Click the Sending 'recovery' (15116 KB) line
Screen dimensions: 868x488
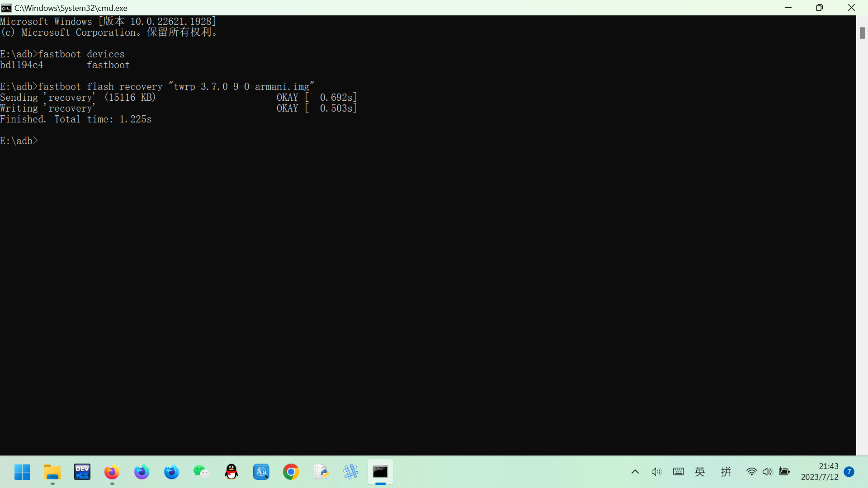pyautogui.click(x=78, y=98)
